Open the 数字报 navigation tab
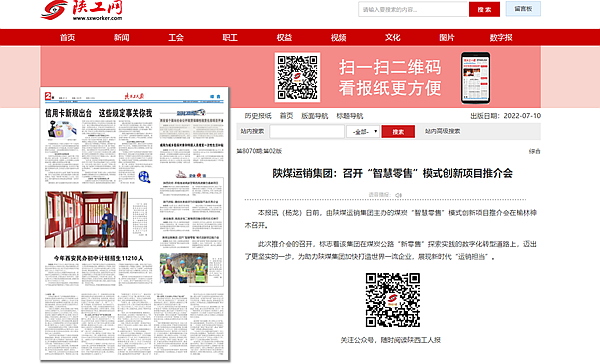 coord(501,38)
